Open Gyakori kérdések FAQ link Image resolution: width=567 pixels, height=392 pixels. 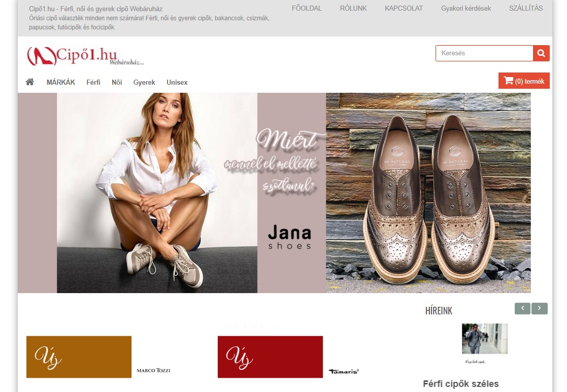466,8
